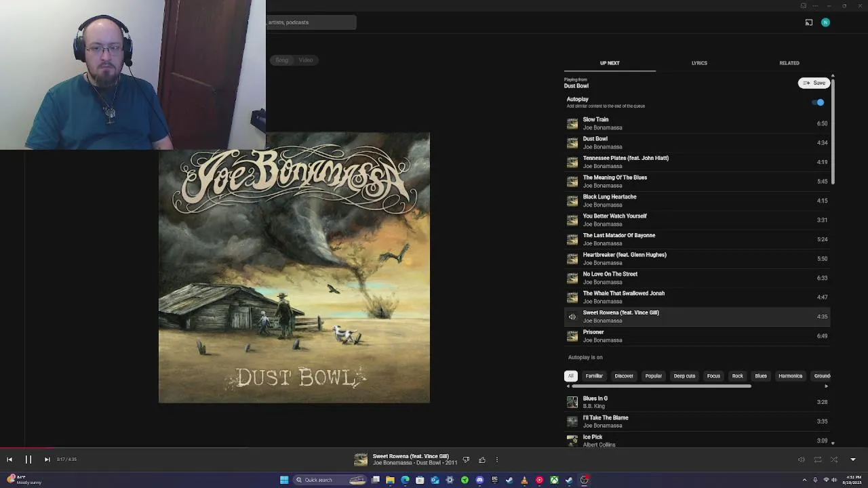The height and width of the screenshot is (488, 868).
Task: Click the Dust Bowl album cover art
Action: click(294, 268)
